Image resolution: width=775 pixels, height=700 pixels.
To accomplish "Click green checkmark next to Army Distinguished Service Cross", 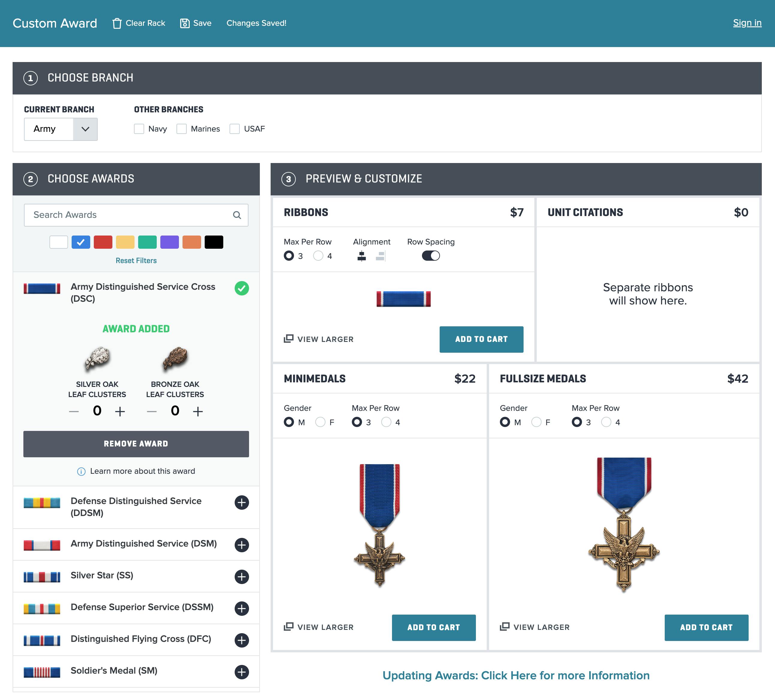I will click(x=242, y=288).
